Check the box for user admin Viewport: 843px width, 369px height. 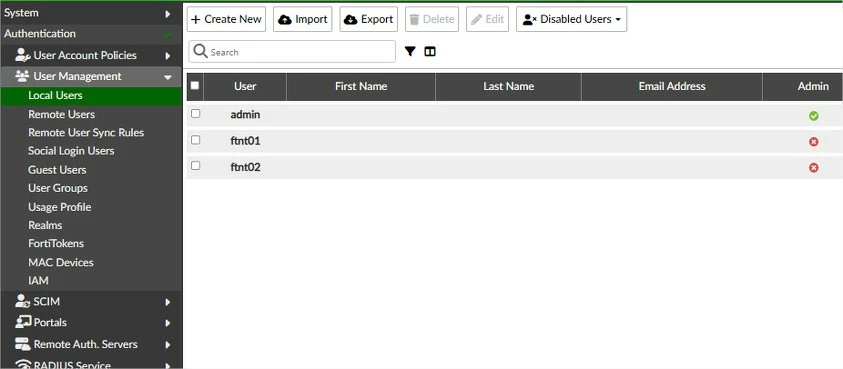pos(196,113)
